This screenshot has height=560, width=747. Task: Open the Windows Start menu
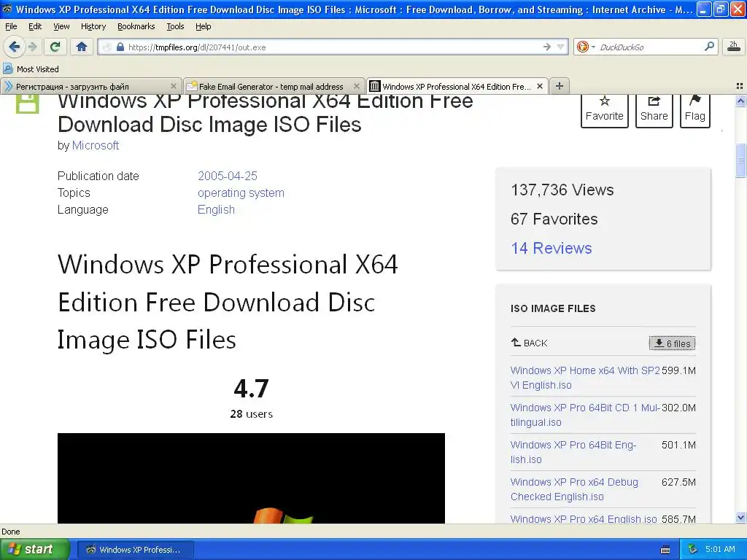tap(34, 549)
